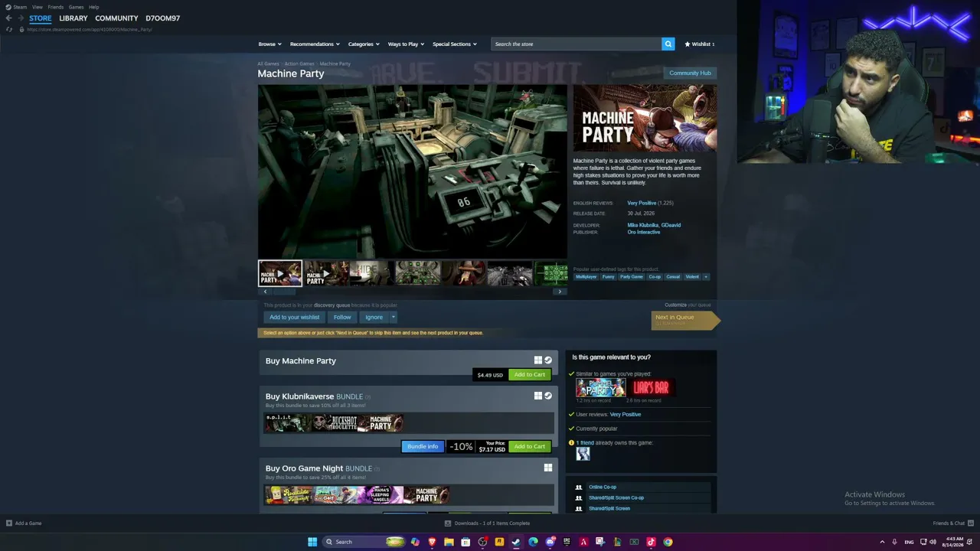980x551 pixels.
Task: Click the Party game thumbnail under similar games
Action: pyautogui.click(x=601, y=388)
